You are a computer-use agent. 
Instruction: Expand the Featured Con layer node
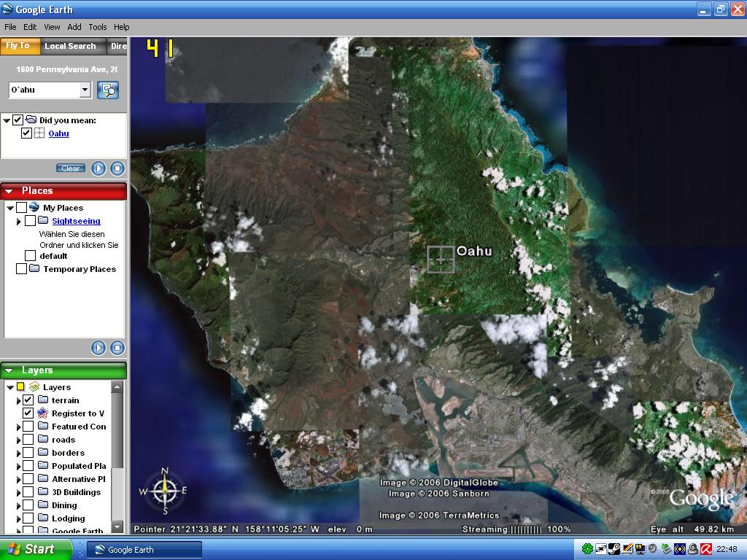(x=18, y=426)
